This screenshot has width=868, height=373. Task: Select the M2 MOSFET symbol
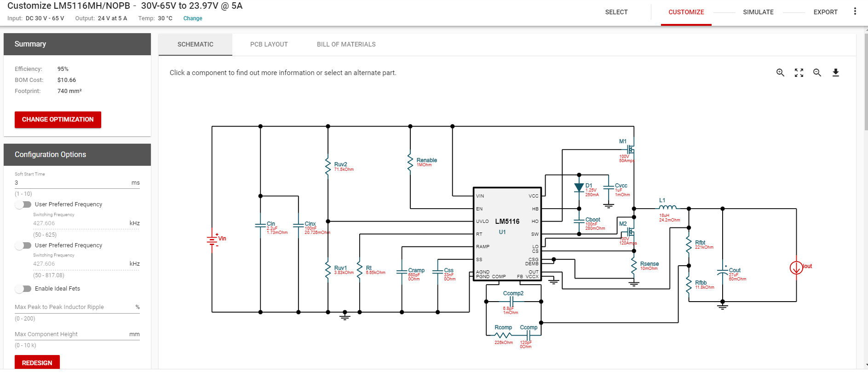tap(631, 232)
